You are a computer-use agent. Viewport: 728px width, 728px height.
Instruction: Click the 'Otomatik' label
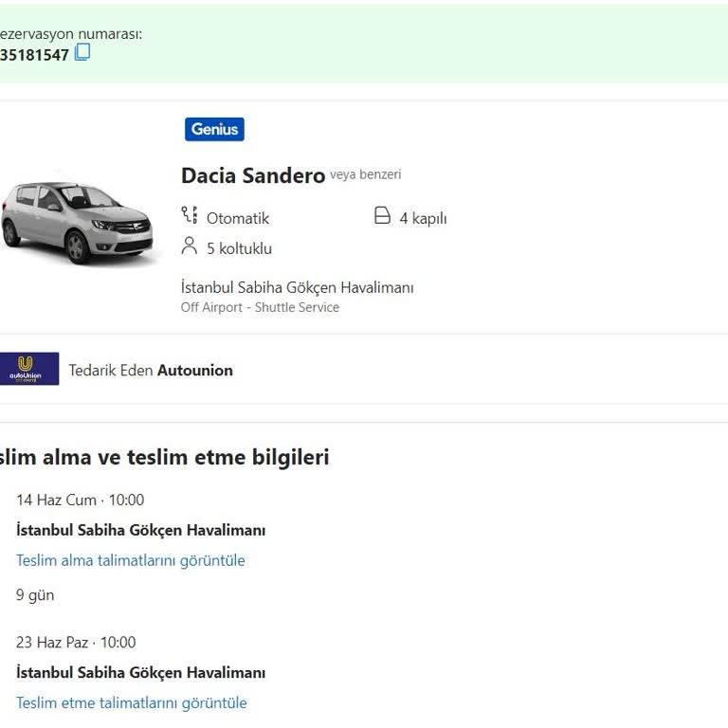[x=238, y=218]
